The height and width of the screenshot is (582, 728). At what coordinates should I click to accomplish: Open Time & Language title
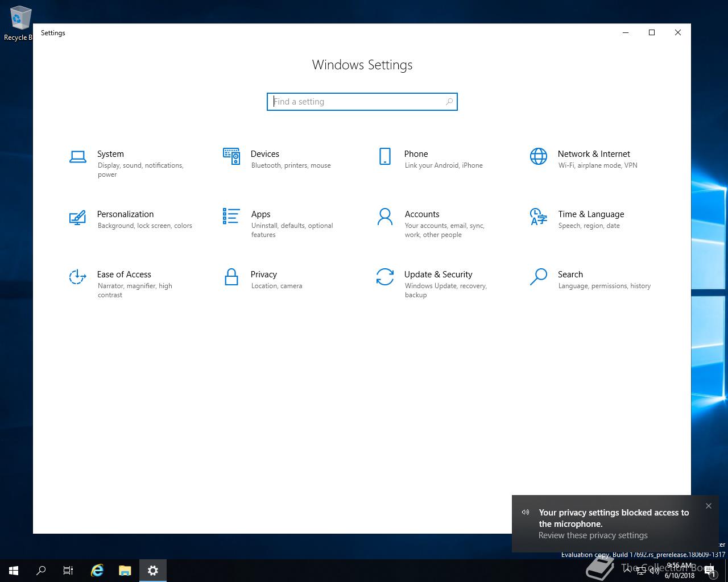tap(591, 214)
